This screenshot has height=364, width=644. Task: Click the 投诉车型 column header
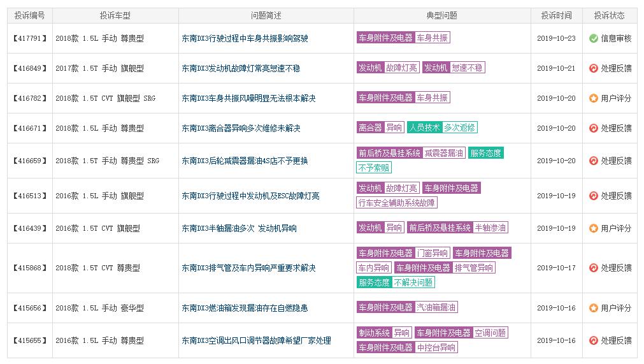[x=115, y=15]
